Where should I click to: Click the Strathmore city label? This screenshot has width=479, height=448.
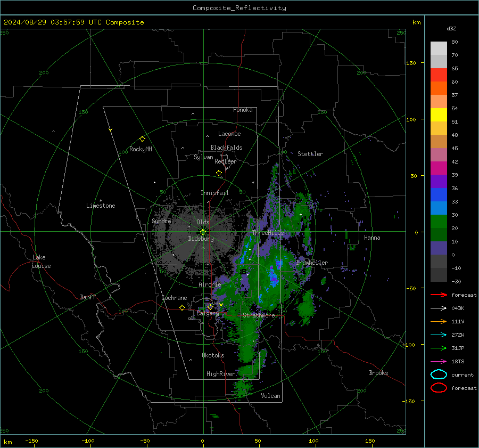tap(259, 315)
